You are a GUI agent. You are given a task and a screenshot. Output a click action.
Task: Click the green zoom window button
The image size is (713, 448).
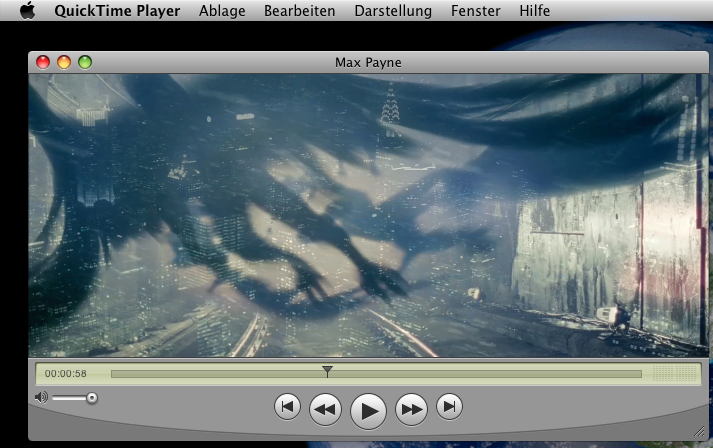point(85,62)
